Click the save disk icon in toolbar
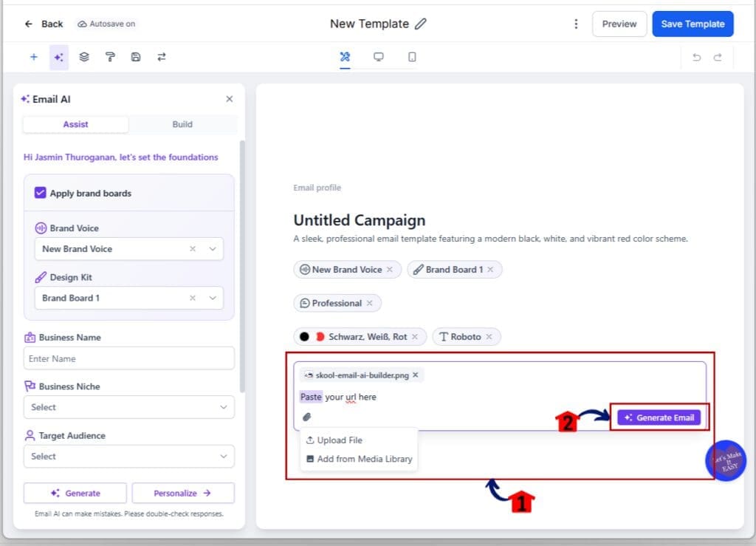The height and width of the screenshot is (546, 756). (136, 57)
